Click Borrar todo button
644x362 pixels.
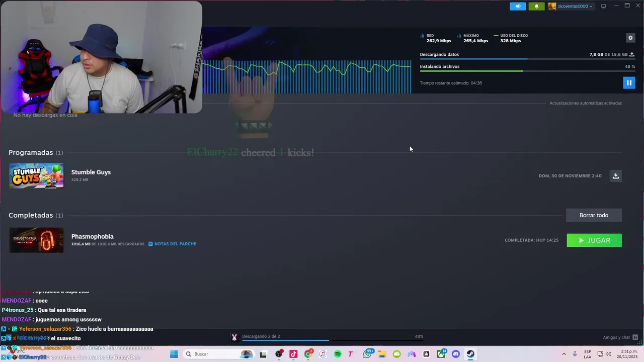(594, 215)
